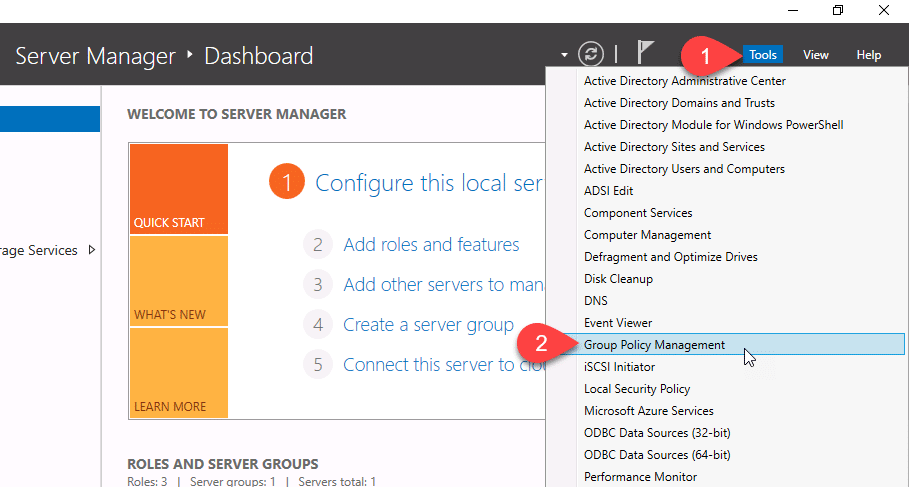Open the Tools menu
Image resolution: width=909 pixels, height=487 pixels.
pyautogui.click(x=762, y=55)
